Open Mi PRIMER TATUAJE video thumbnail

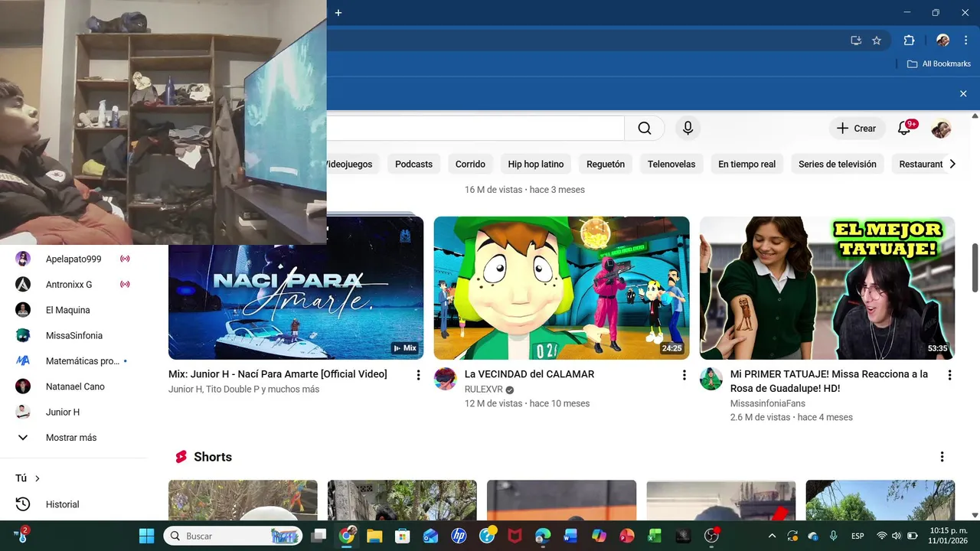point(827,288)
